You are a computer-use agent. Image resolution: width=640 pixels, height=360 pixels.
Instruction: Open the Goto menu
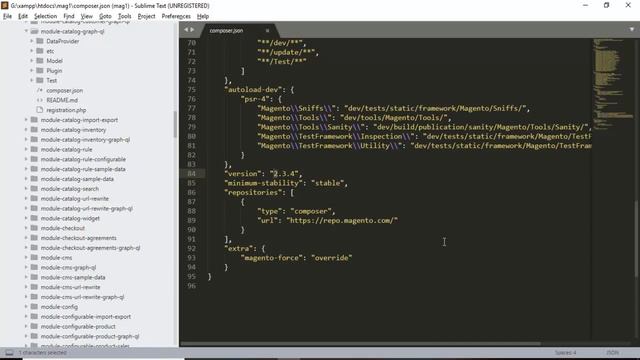pyautogui.click(x=105, y=16)
